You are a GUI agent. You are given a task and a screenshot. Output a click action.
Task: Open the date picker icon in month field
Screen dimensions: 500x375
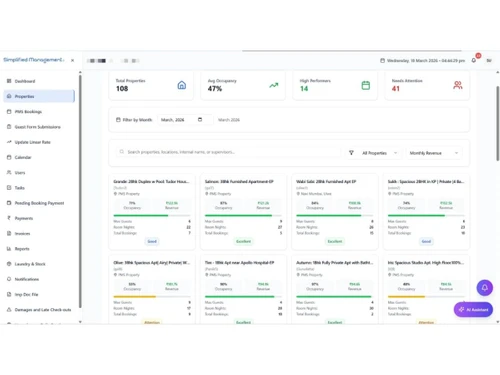point(200,120)
